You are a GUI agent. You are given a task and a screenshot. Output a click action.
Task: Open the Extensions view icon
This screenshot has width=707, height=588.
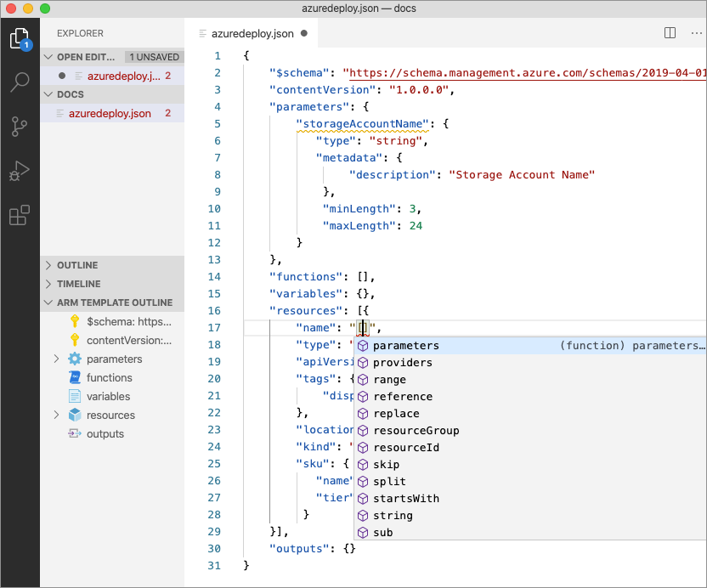click(19, 216)
